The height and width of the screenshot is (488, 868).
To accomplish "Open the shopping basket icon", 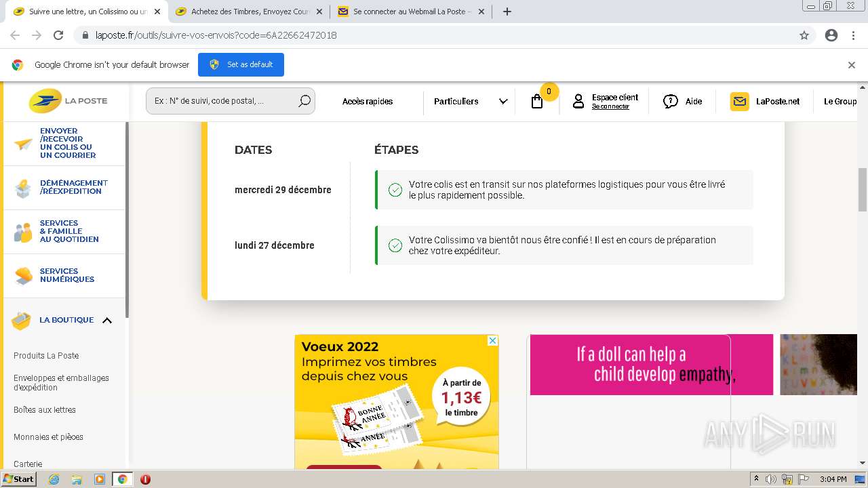I will click(537, 102).
